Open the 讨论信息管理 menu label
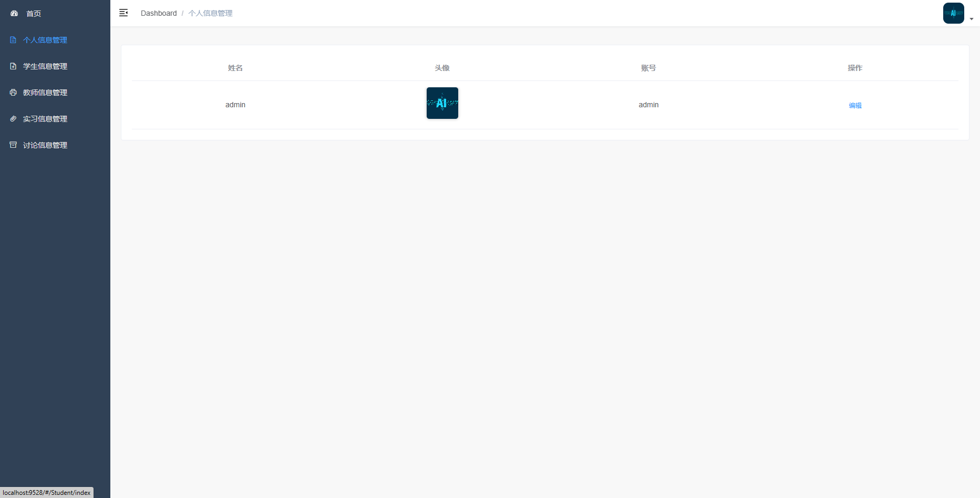The width and height of the screenshot is (980, 498). [x=45, y=145]
